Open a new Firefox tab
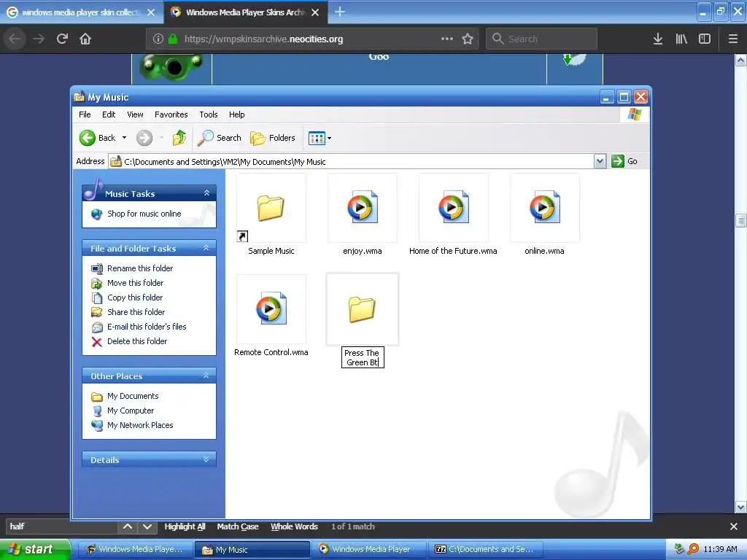The image size is (747, 560). pos(340,12)
